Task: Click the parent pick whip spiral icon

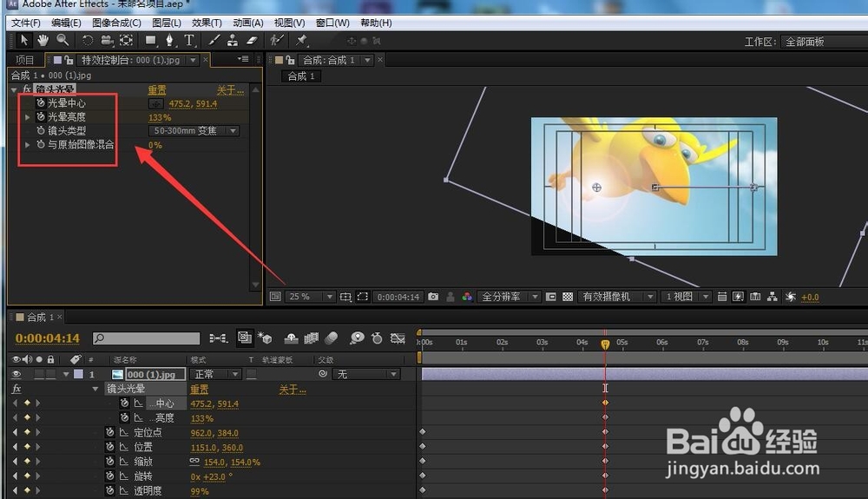Action: [323, 374]
